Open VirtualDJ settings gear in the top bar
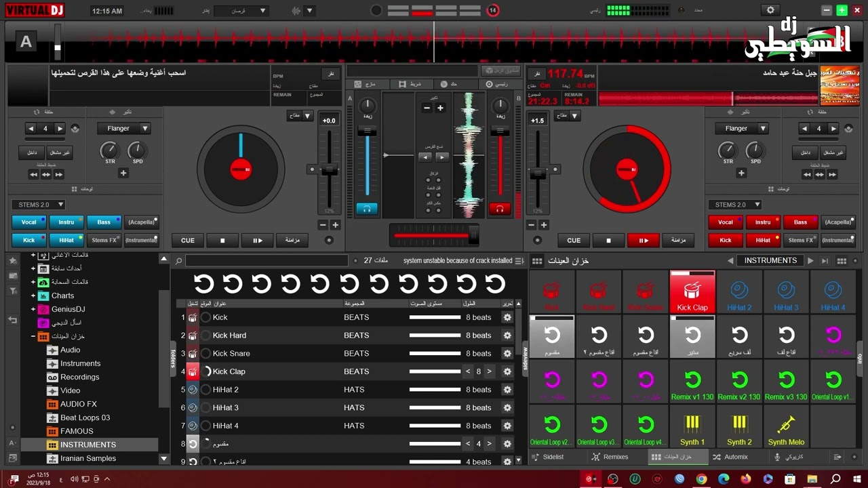The width and height of the screenshot is (868, 488). 770,10
